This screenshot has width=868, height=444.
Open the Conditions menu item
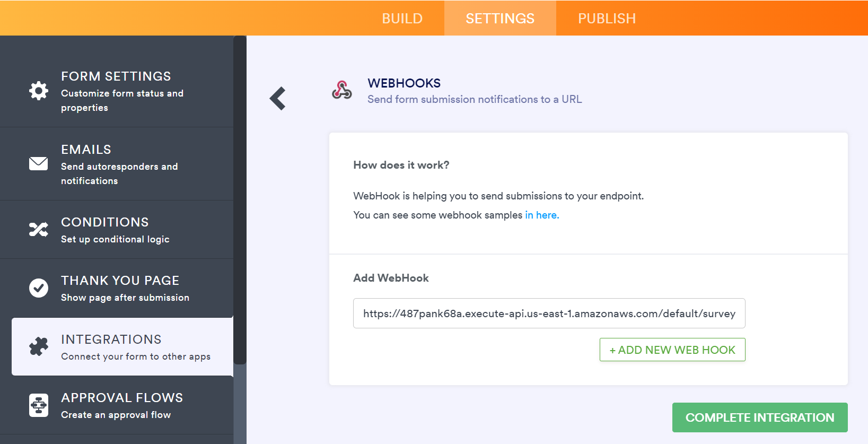[115, 230]
